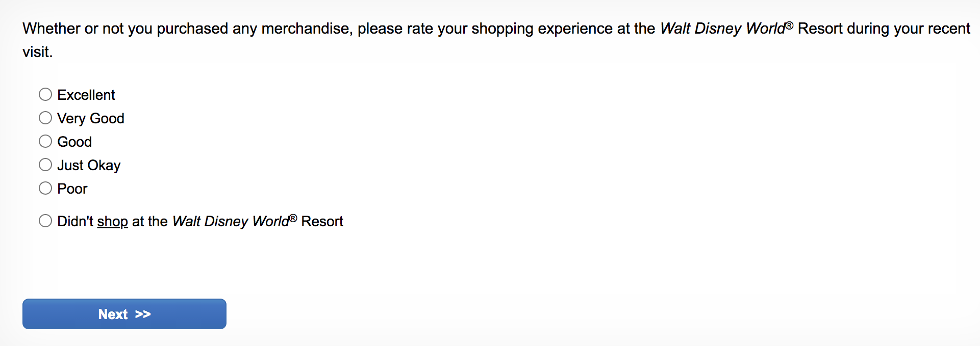This screenshot has width=980, height=346.
Task: Click italic Walt Disney World in last option
Action: [x=230, y=221]
